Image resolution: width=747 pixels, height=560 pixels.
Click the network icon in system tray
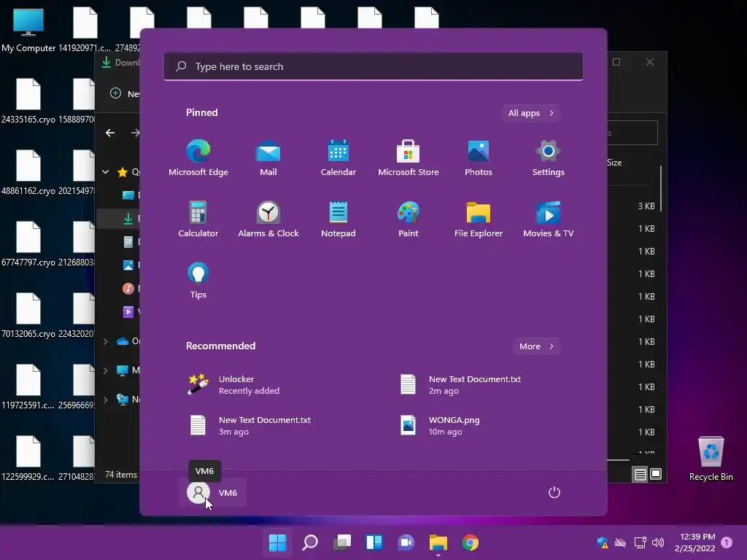tap(640, 542)
